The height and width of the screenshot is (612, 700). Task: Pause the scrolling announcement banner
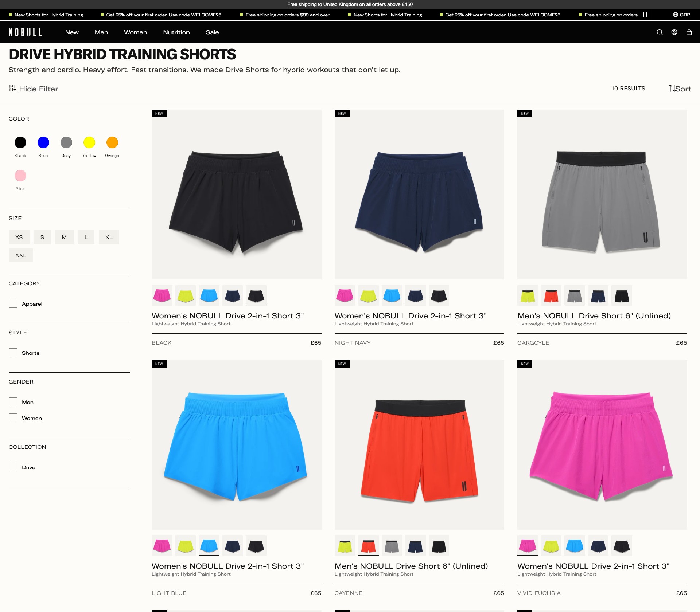click(x=645, y=15)
